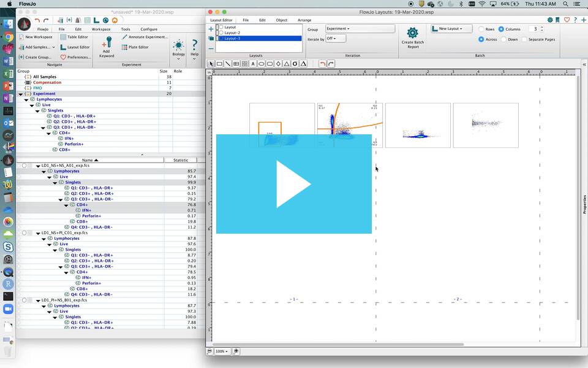
Task: Click the redo arrow in layout toolbar
Action: tap(331, 64)
